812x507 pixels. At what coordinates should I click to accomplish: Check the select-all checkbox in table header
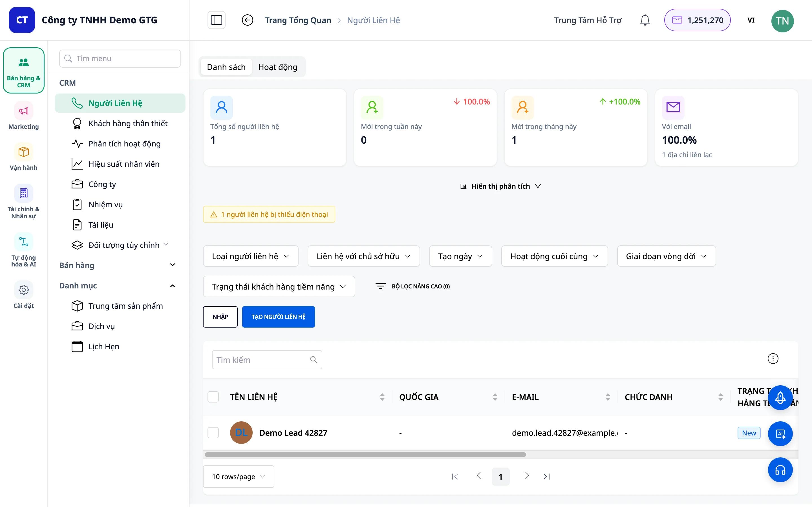pos(213,397)
